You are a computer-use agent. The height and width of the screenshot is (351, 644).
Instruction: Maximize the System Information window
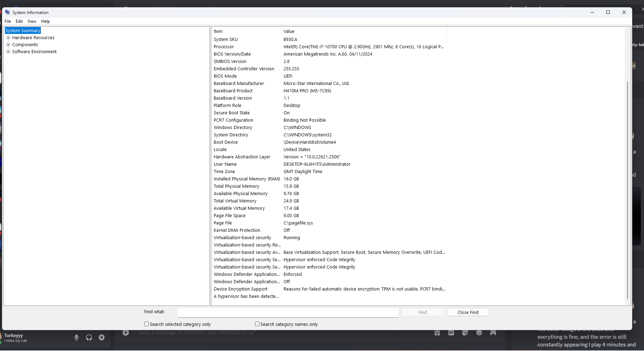pyautogui.click(x=608, y=12)
